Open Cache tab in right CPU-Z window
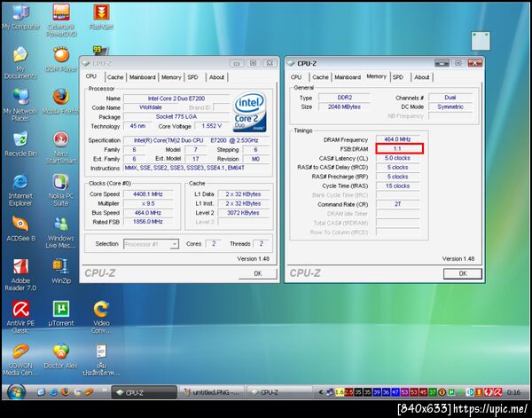Viewport: 532px width, 418px height. [320, 77]
